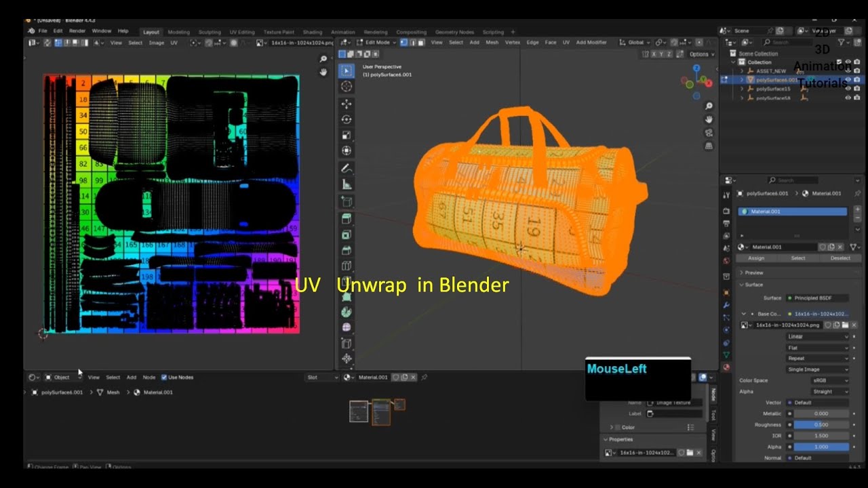Open the Object Data green triangle tab

[x=726, y=354]
